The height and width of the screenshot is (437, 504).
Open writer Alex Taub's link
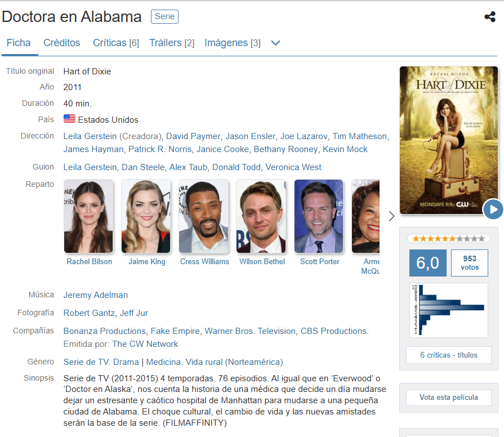point(188,167)
